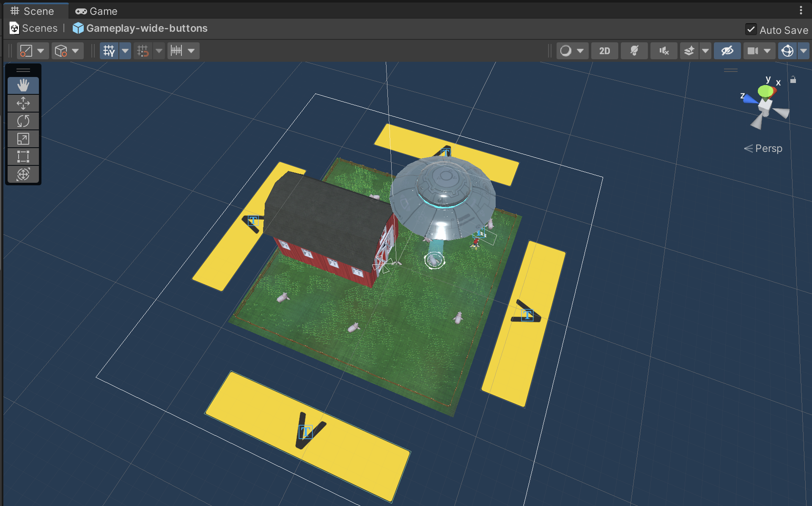Mute scene audio toggle

(664, 51)
